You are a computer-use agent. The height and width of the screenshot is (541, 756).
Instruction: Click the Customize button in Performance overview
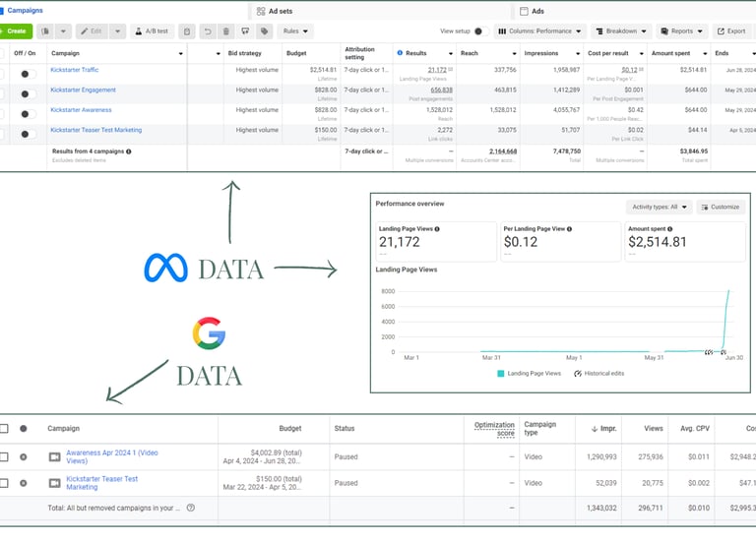tap(721, 208)
